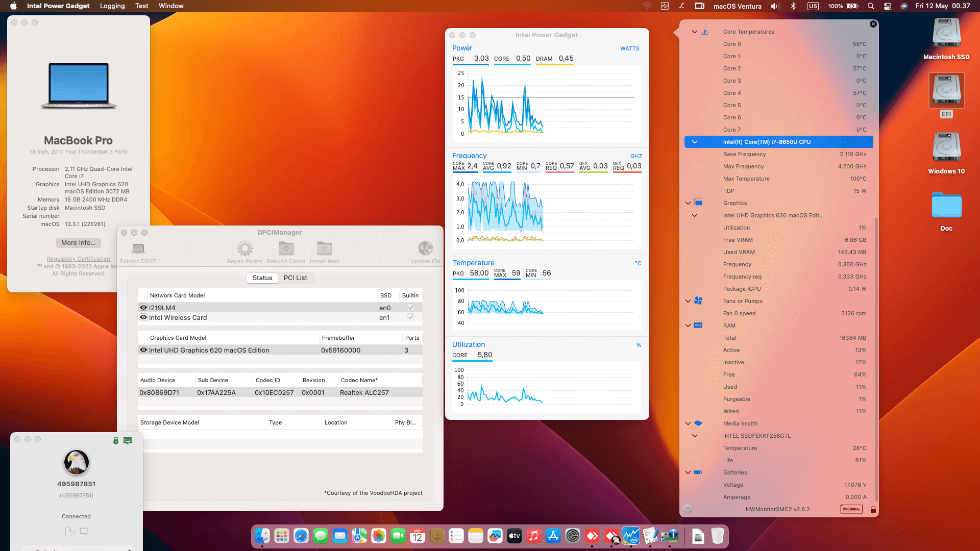The image size is (980, 551).
Task: Collapse the Fans or Pumps group
Action: pos(688,301)
